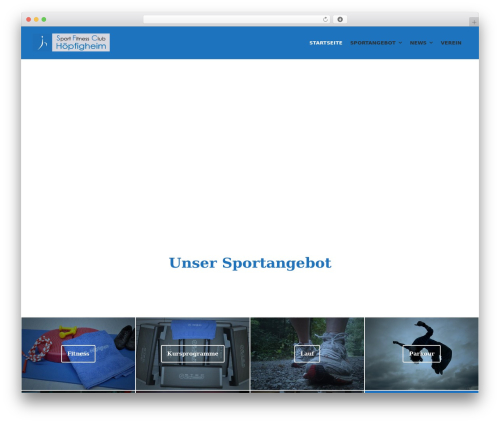
Task: Open the Verein menu item
Action: [x=451, y=43]
